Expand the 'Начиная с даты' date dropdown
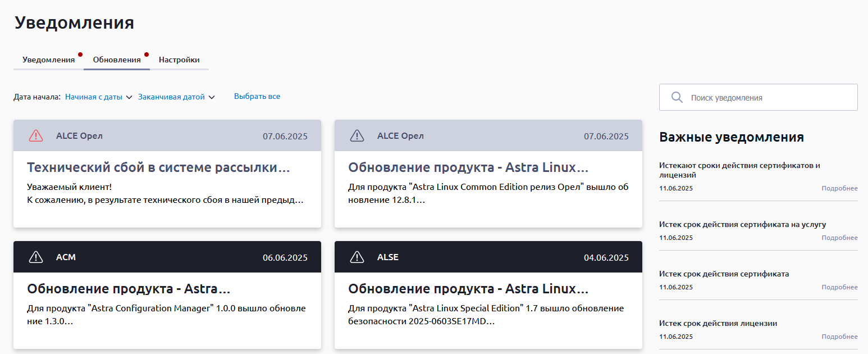The width and height of the screenshot is (868, 354). click(98, 97)
